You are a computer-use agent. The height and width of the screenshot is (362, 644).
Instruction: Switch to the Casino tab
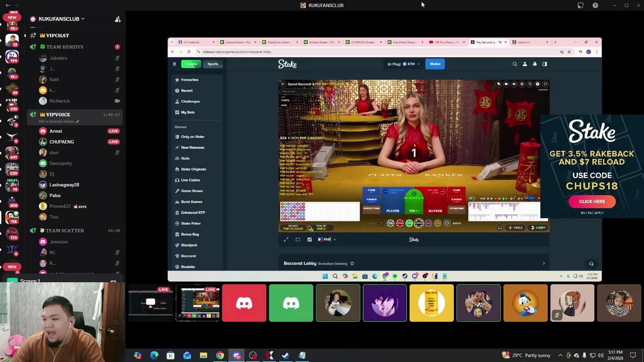tap(191, 64)
